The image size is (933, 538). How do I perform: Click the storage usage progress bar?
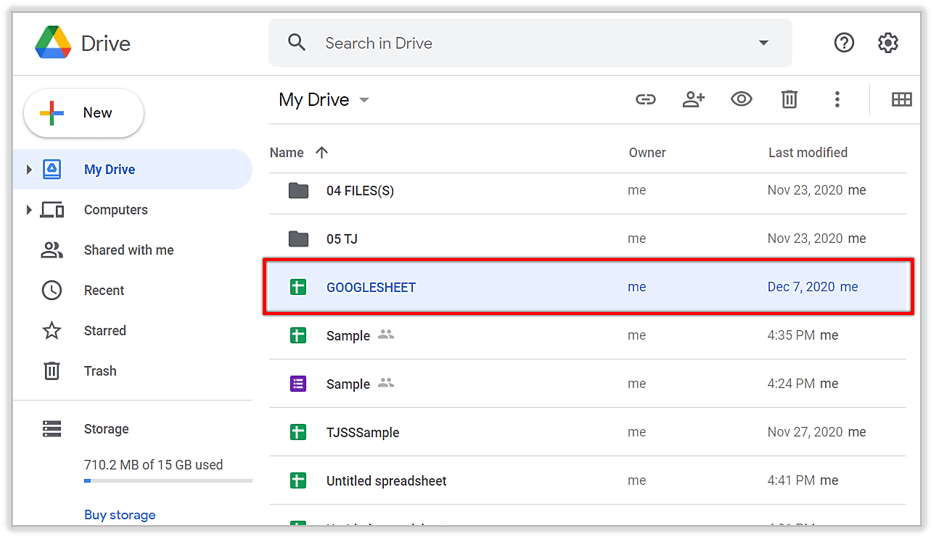point(167,481)
